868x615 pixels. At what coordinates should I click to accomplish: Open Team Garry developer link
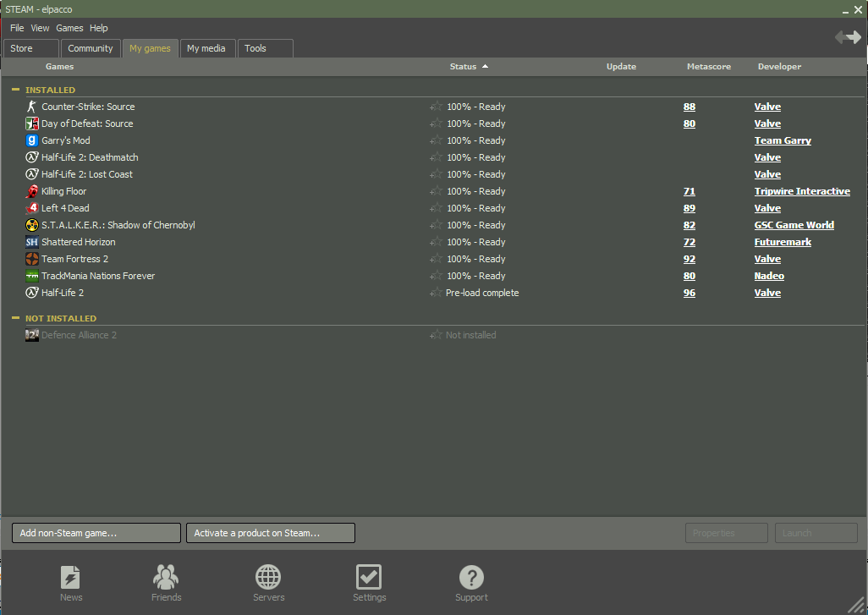[x=783, y=140]
